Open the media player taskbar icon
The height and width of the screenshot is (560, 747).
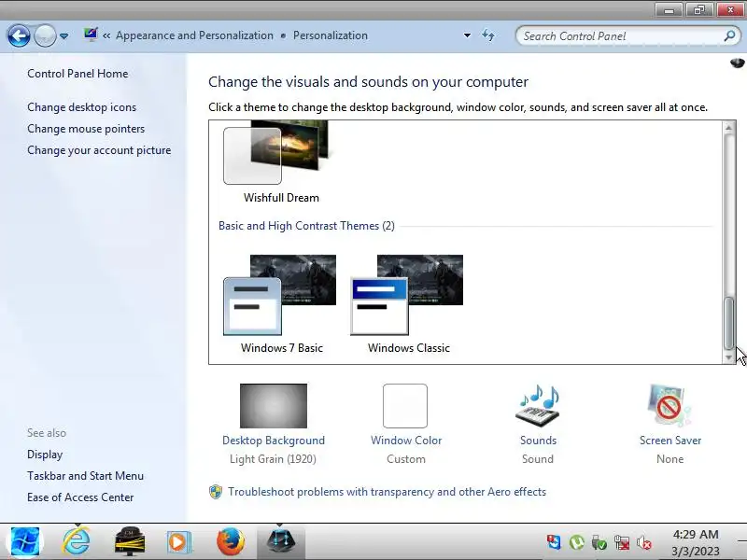coord(178,542)
